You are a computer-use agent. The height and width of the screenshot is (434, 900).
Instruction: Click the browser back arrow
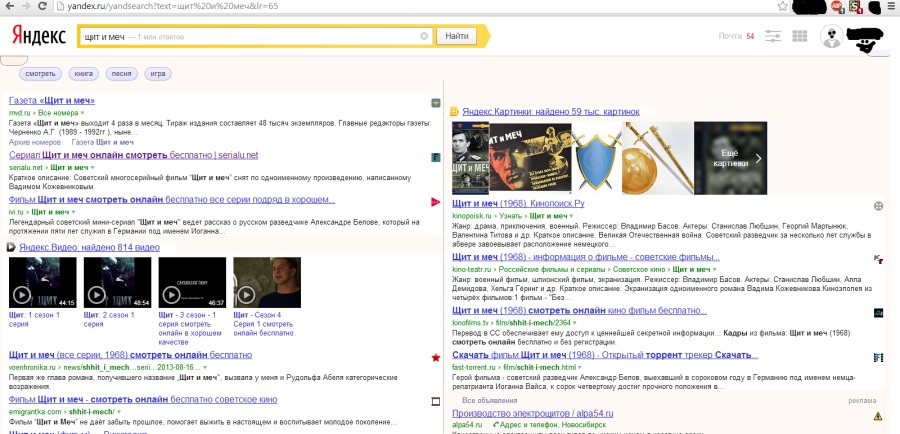click(10, 6)
